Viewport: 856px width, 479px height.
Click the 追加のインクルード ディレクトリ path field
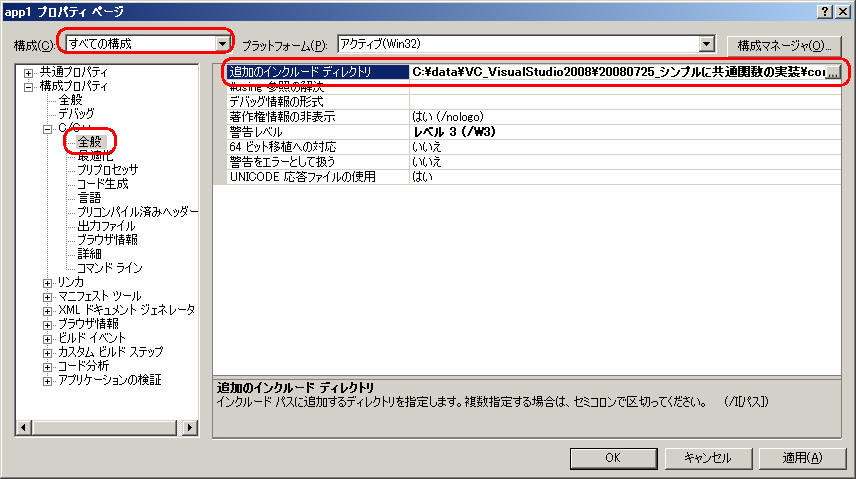tap(615, 73)
